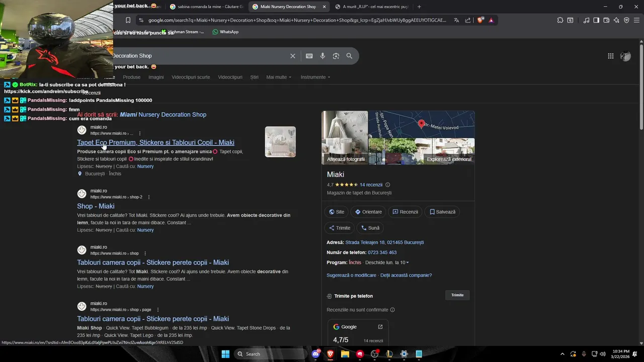
Task: Open Brave VPN shield icon
Action: point(626,20)
